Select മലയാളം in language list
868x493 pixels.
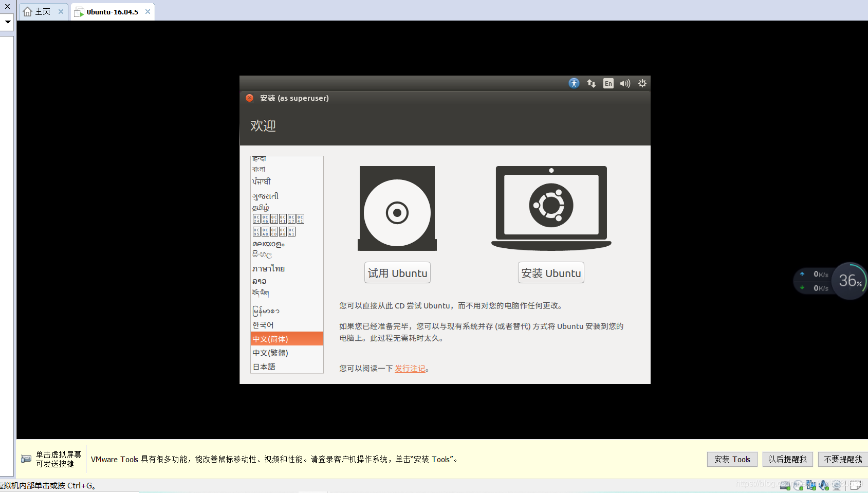tap(287, 244)
